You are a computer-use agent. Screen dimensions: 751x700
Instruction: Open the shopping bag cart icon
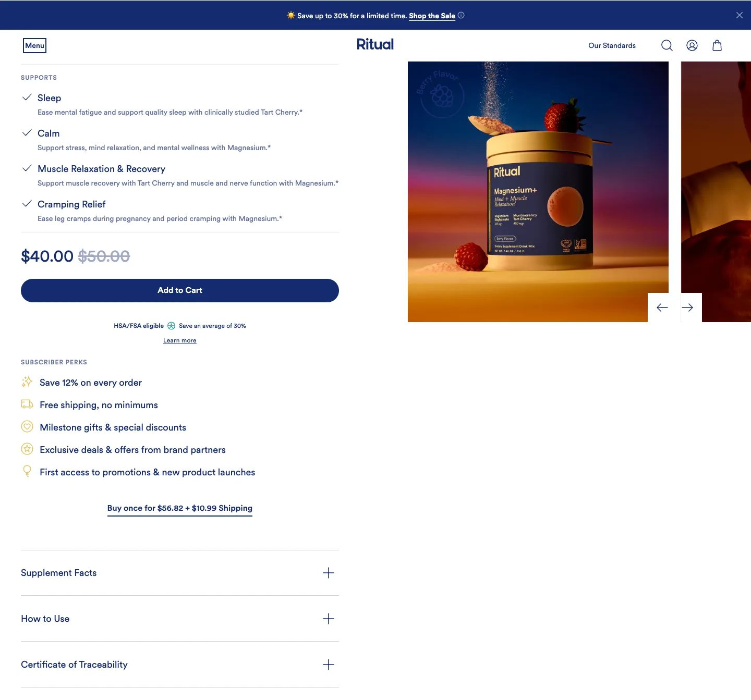pyautogui.click(x=717, y=45)
